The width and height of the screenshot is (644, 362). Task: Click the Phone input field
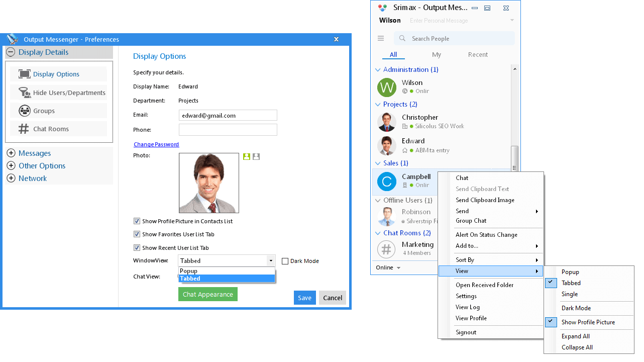coord(228,130)
